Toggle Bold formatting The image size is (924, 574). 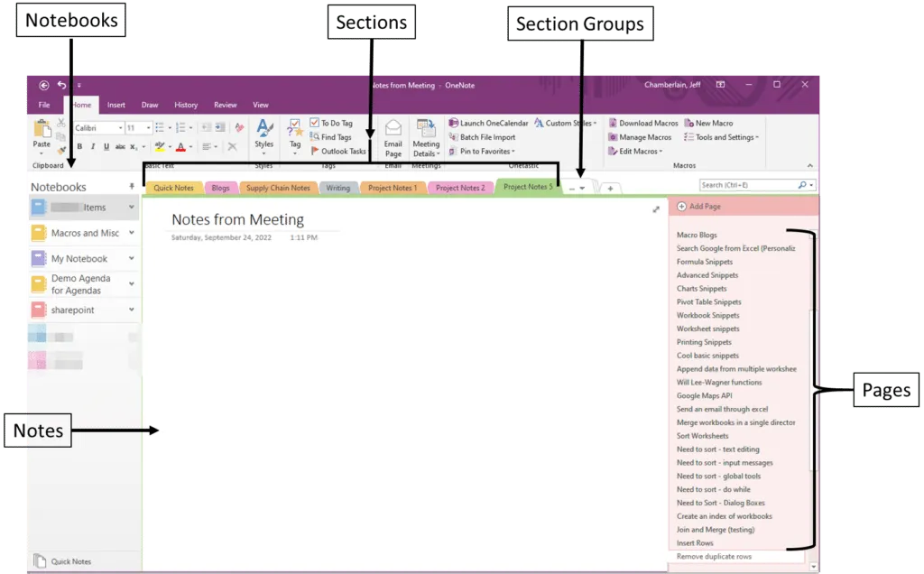click(79, 147)
